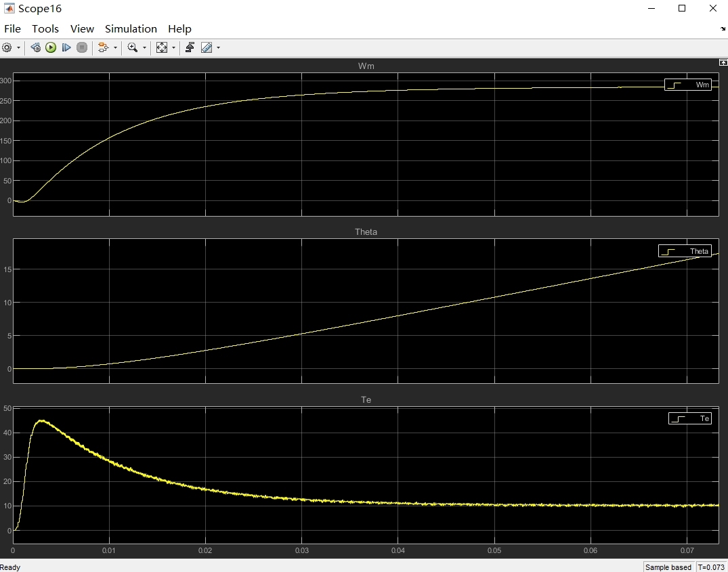Open scope Configuration Properties gear icon
728x572 pixels.
pos(7,47)
